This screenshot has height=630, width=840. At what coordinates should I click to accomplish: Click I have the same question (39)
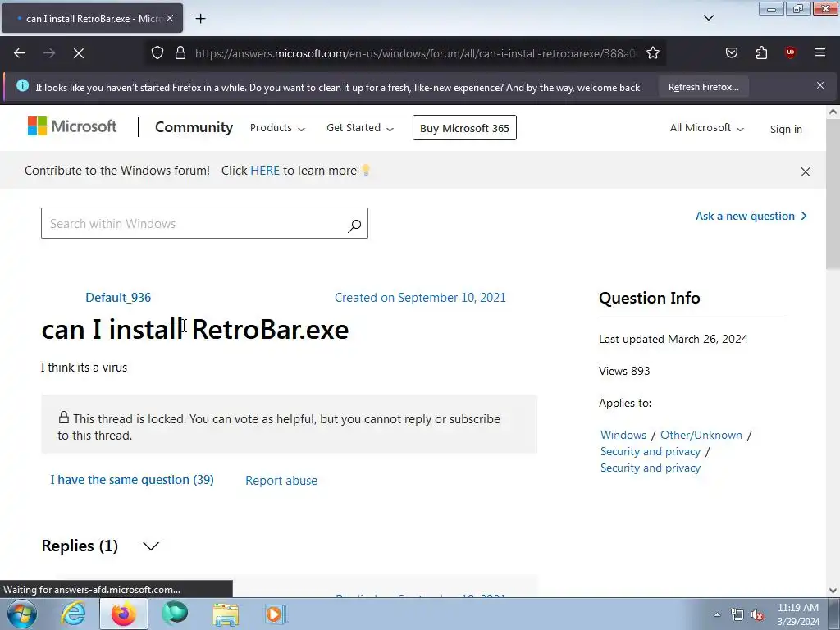[x=132, y=479]
